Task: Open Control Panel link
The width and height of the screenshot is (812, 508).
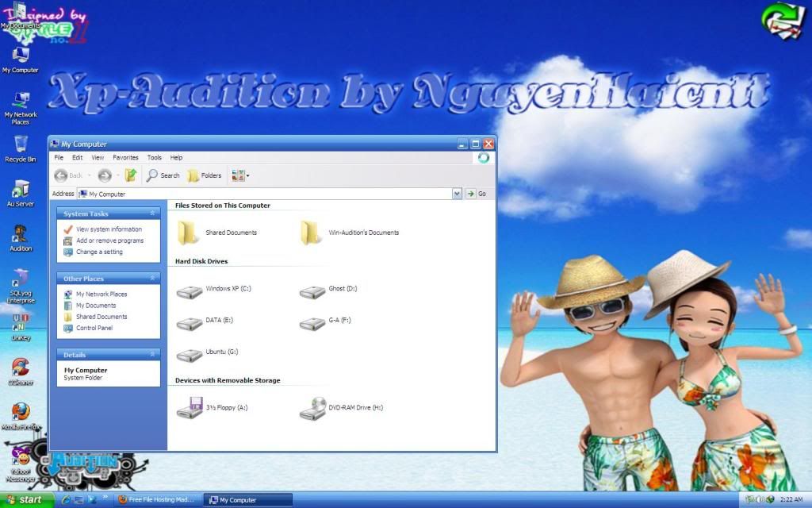Action: 88,328
